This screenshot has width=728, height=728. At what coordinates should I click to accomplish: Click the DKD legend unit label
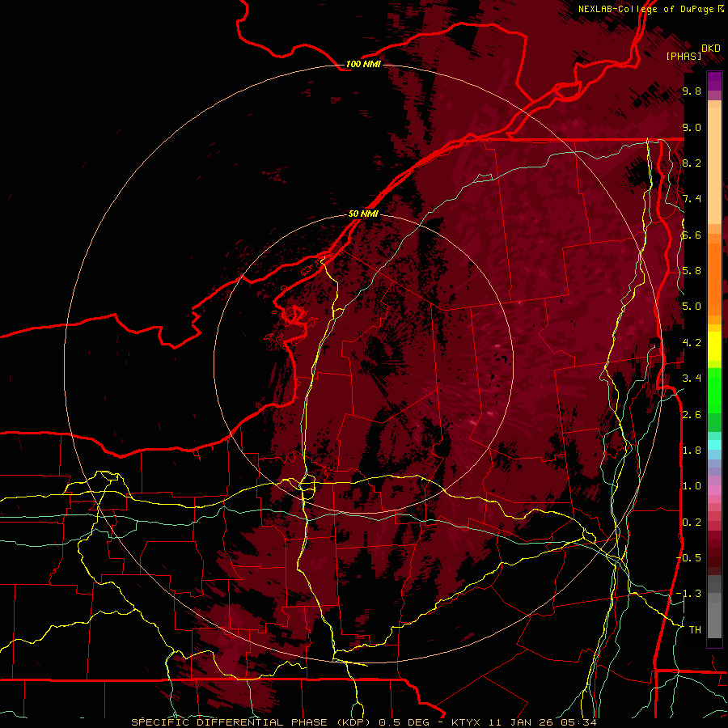point(711,49)
